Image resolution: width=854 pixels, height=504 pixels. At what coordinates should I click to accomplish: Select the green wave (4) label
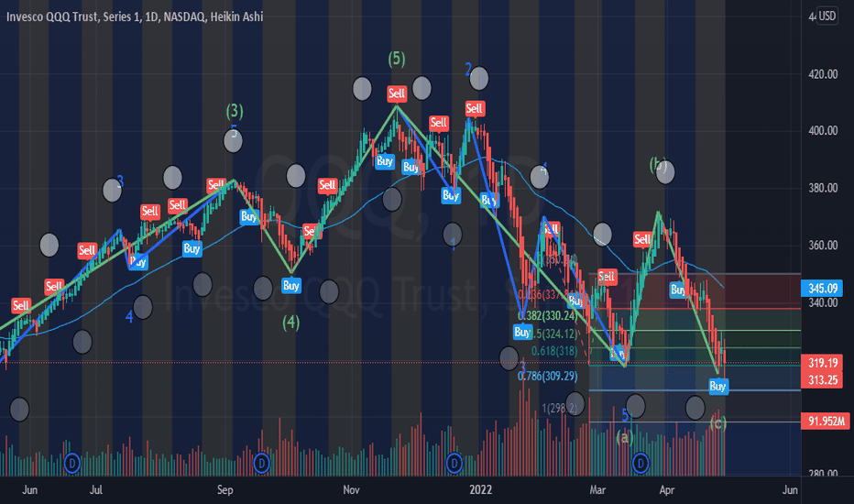pos(290,323)
